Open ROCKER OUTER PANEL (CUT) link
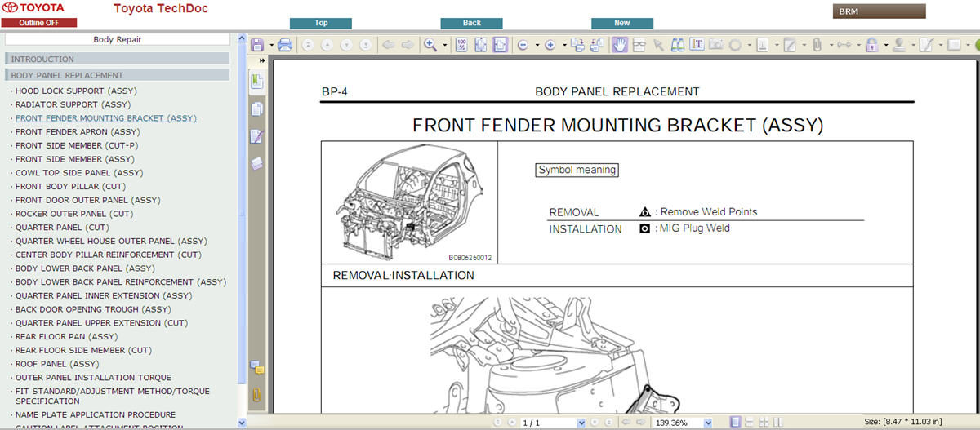Viewport: 980px width, 430px height. 73,214
